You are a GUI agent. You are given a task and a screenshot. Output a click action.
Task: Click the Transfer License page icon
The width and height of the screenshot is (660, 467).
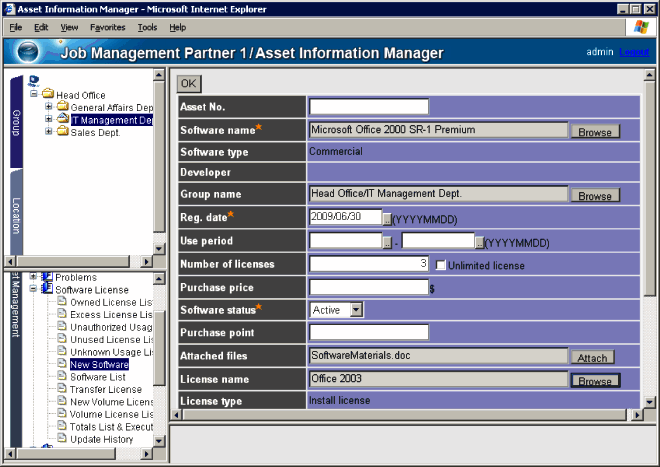(x=62, y=388)
